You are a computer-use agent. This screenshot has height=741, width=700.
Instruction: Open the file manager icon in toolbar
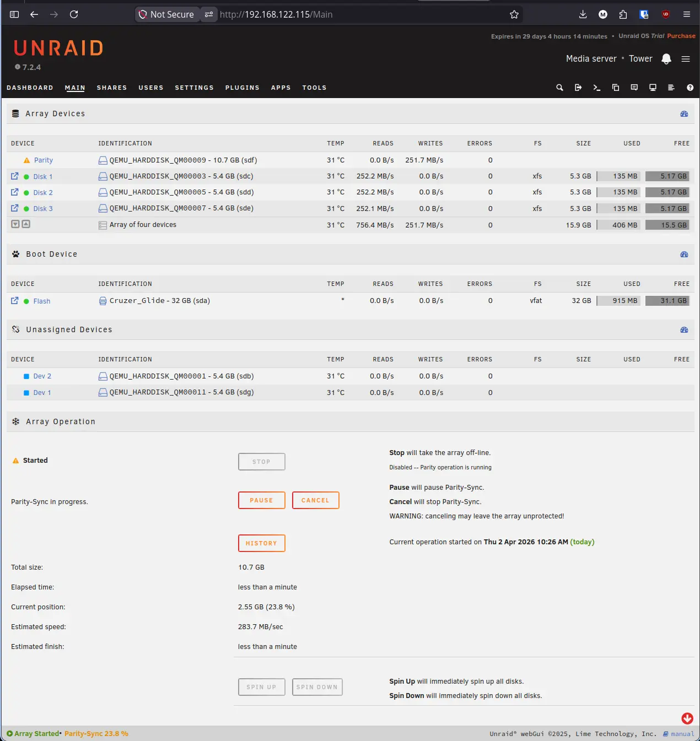point(616,88)
